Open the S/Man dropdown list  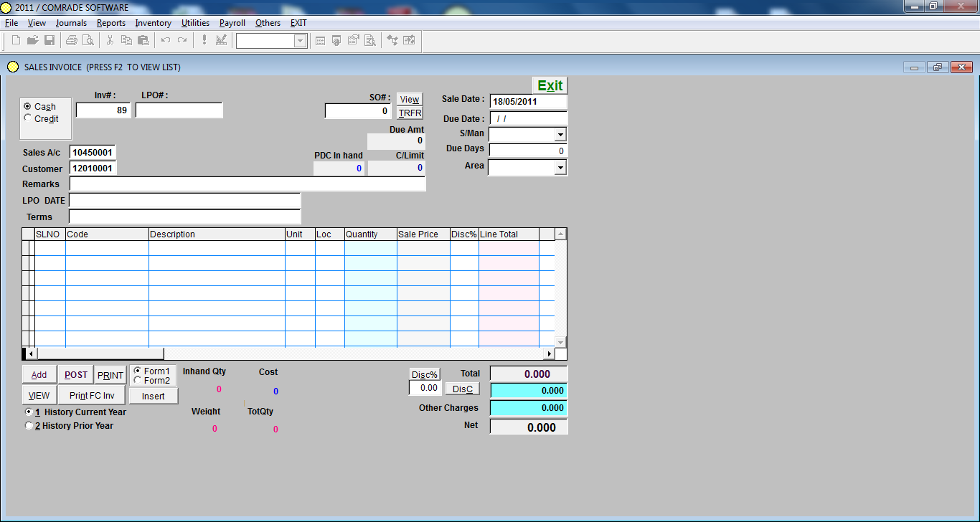tap(562, 133)
